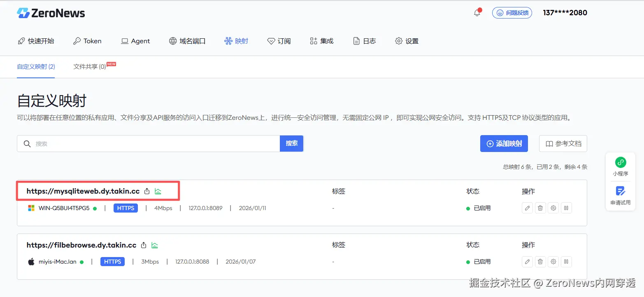Click agent name WIN-Q5BUI4T5PG5

coord(64,208)
